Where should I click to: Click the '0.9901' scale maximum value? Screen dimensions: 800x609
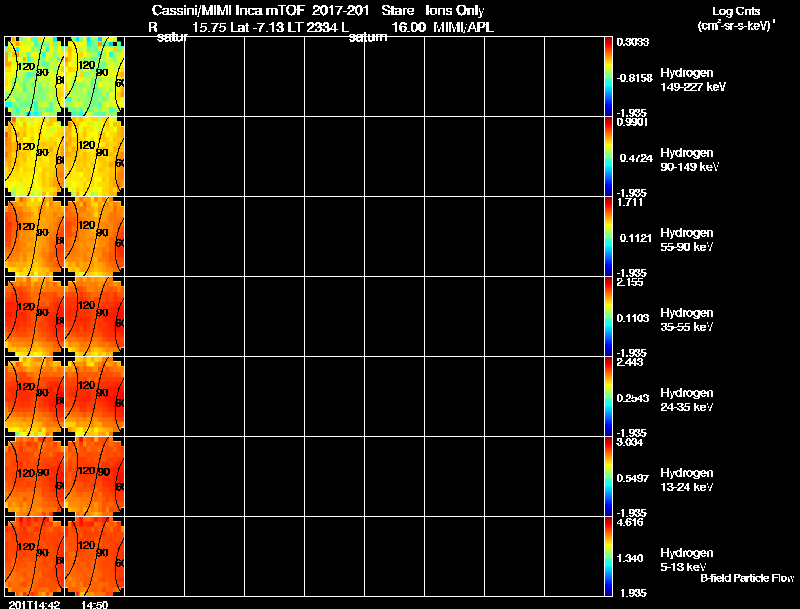pyautogui.click(x=632, y=122)
